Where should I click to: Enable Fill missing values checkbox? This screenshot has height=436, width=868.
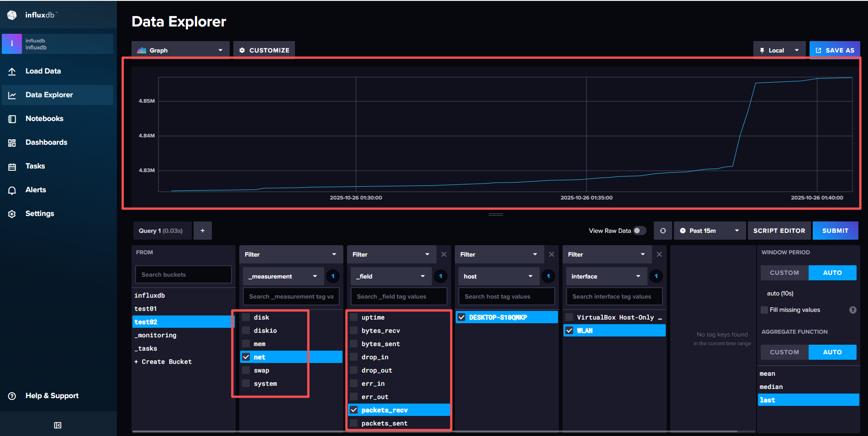coord(764,310)
